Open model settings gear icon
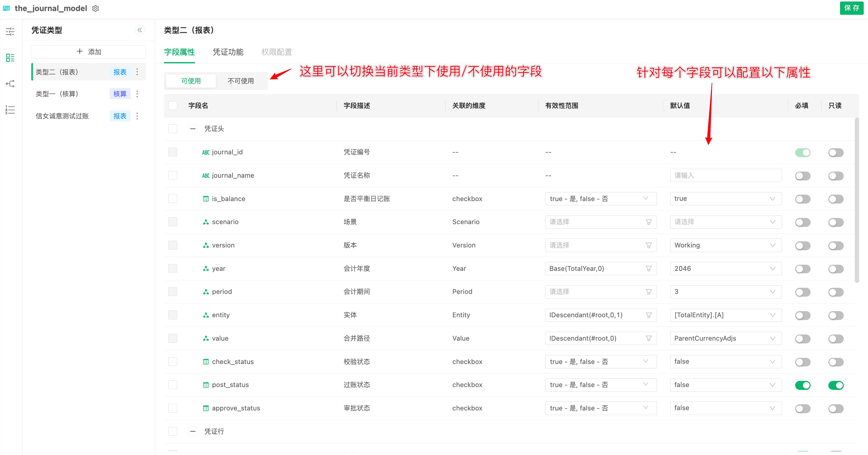Screen dimensions: 868x455 96,8
